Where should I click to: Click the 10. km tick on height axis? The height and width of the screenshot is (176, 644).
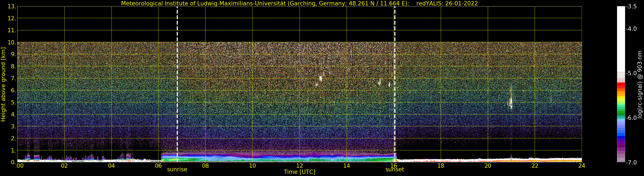[x=12, y=43]
